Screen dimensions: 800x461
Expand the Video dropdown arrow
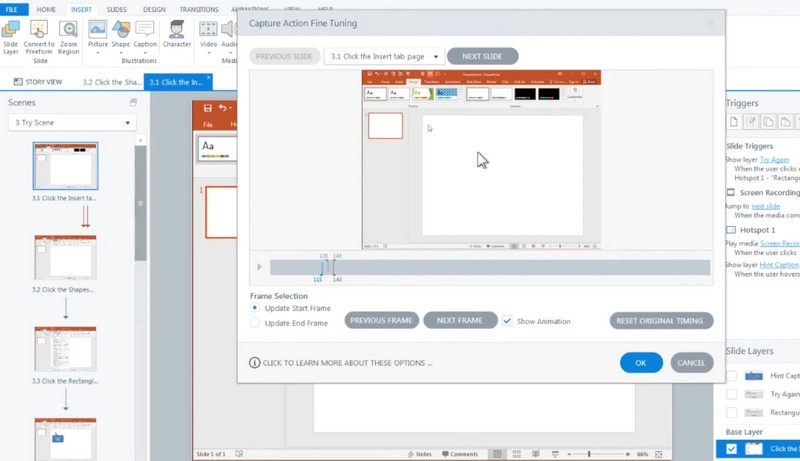tap(208, 53)
